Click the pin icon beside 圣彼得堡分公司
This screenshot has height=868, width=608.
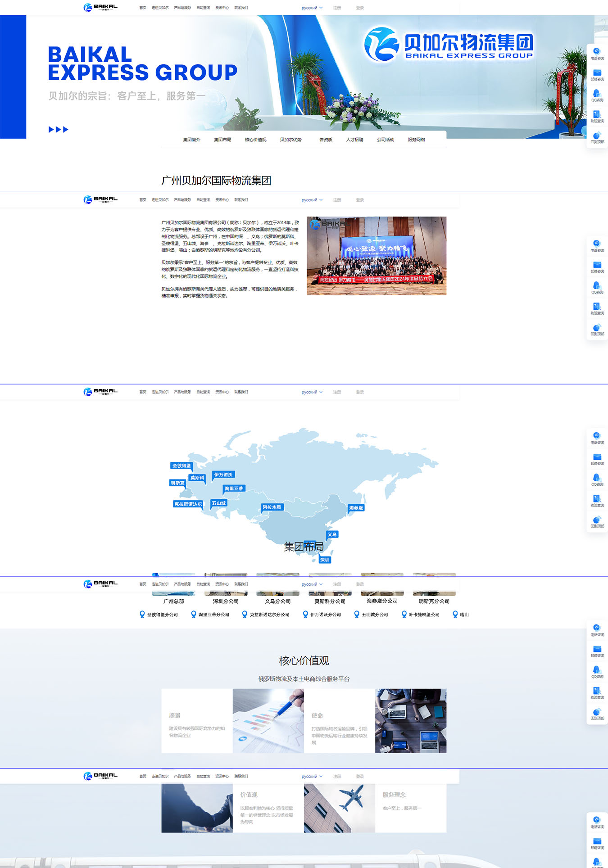142,614
